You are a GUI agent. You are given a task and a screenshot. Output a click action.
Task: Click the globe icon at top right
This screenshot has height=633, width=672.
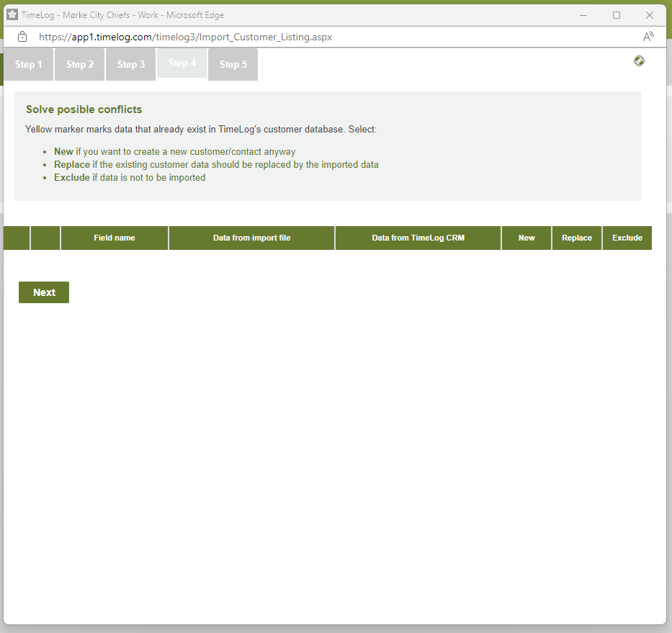(x=639, y=61)
